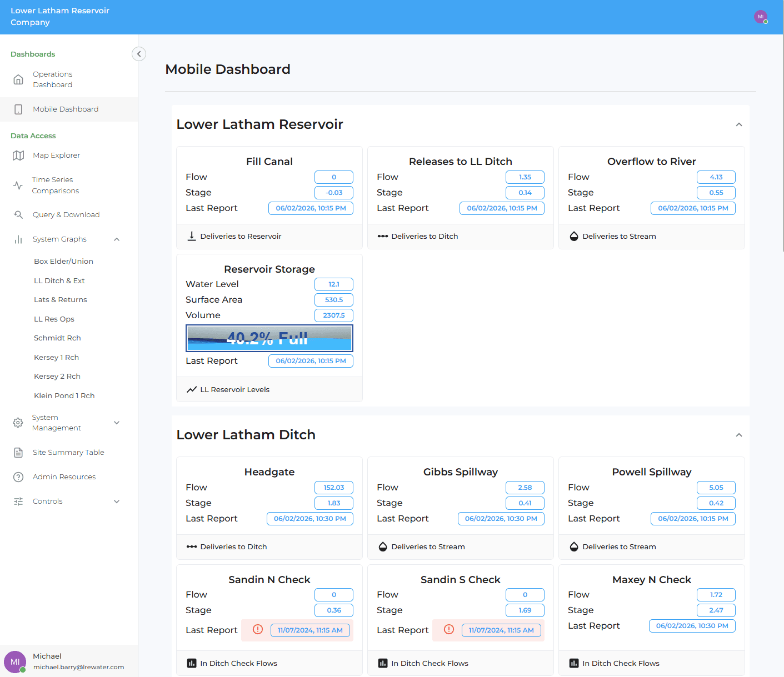The image size is (784, 677).
Task: Open Deliveries to Stream under Gibbs Spillway
Action: [428, 546]
